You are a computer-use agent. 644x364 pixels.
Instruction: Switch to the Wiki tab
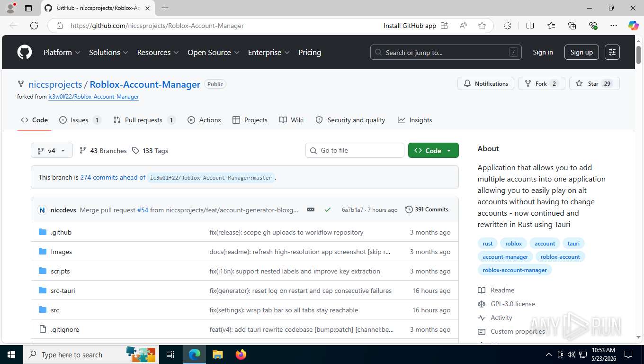[x=292, y=120]
